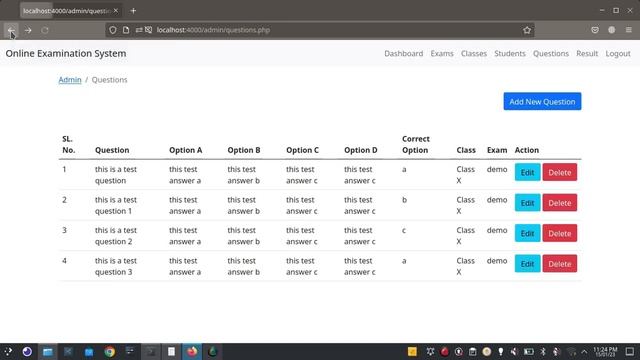Image resolution: width=640 pixels, height=360 pixels.
Task: Follow the Admin breadcrumb link
Action: pos(70,80)
